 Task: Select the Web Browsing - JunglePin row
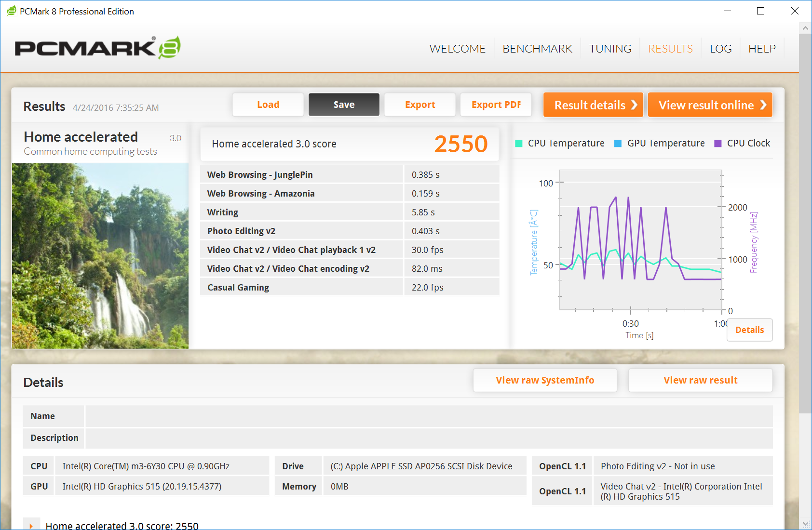(350, 174)
